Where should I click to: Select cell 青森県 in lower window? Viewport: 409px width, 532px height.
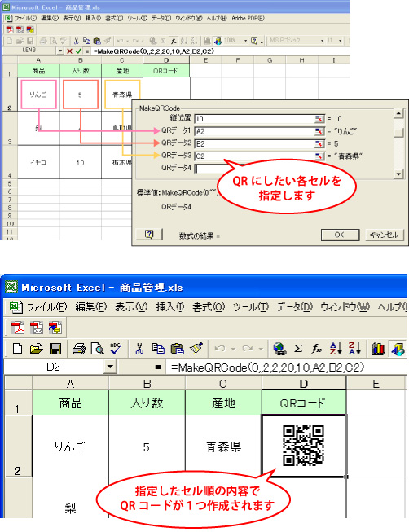(x=223, y=446)
